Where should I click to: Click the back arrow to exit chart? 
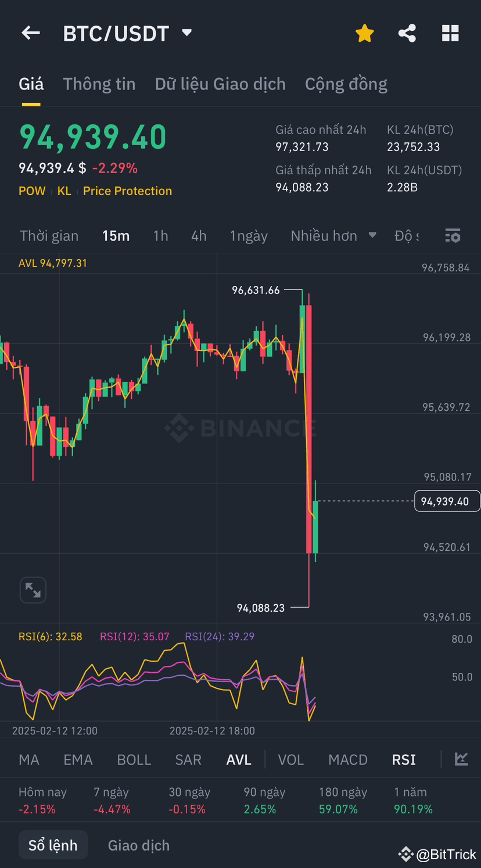(x=30, y=33)
